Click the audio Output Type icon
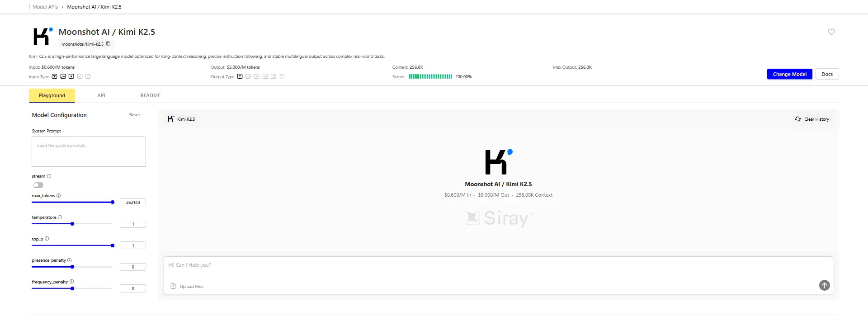This screenshot has width=868, height=316. click(x=265, y=76)
